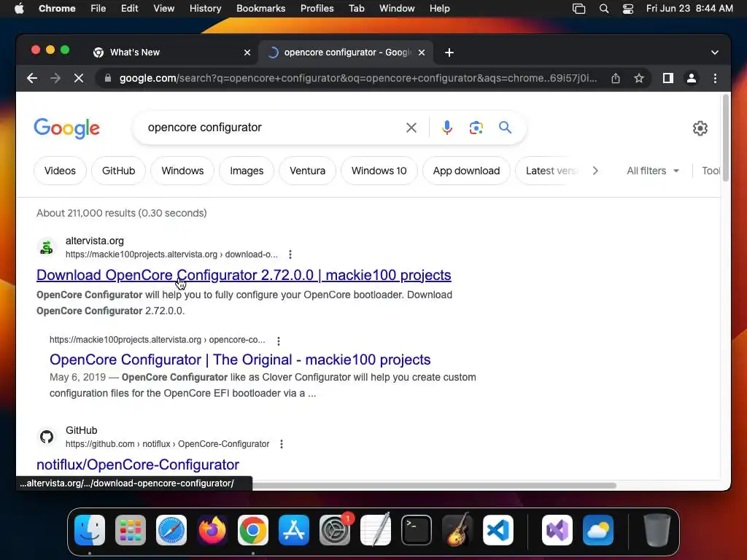Open Launchpad from the dock
Image resolution: width=747 pixels, height=560 pixels.
(131, 530)
